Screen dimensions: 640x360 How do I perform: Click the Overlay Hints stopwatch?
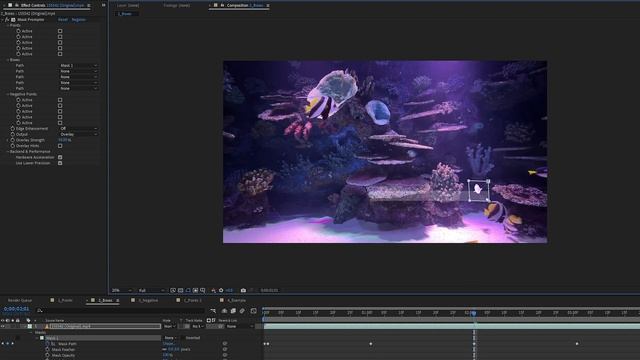(x=13, y=146)
